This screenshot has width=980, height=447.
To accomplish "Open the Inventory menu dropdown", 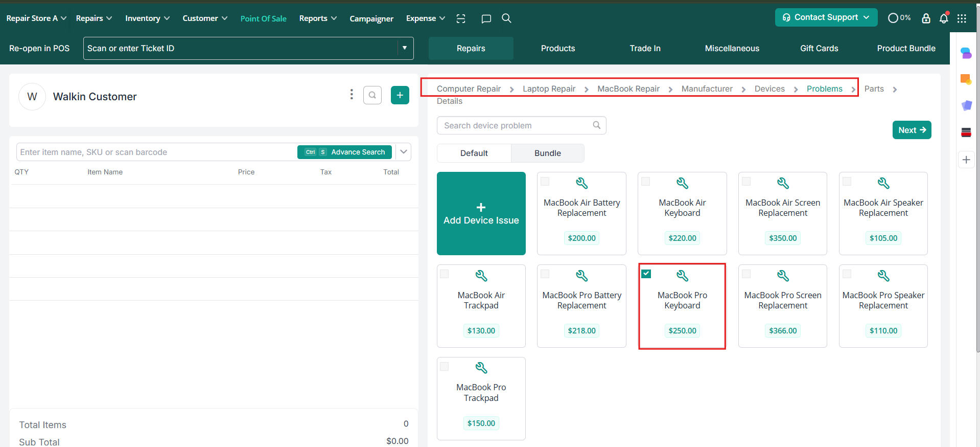I will pyautogui.click(x=148, y=18).
